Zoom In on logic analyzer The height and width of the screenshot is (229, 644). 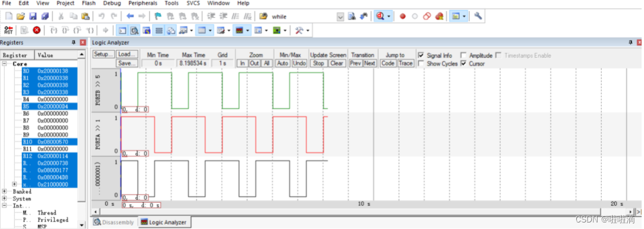pyautogui.click(x=243, y=63)
